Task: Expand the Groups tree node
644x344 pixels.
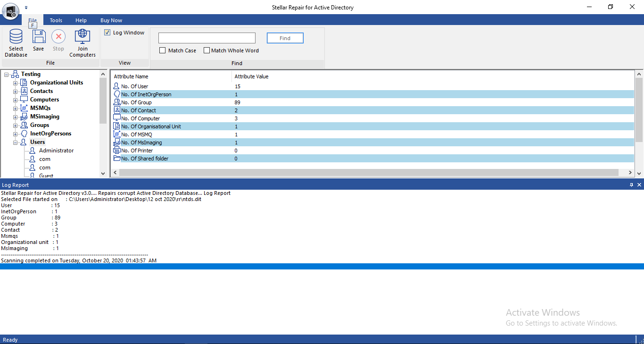Action: pyautogui.click(x=16, y=126)
